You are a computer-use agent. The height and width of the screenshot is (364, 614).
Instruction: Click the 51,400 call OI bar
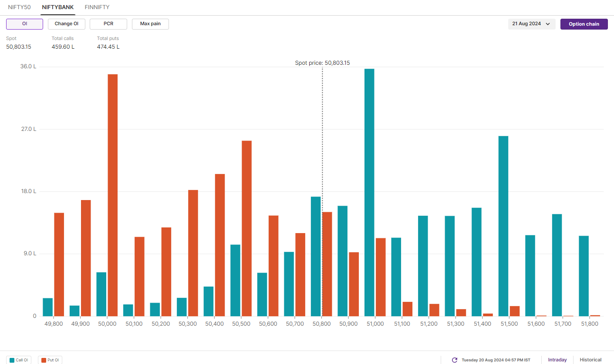point(476,262)
